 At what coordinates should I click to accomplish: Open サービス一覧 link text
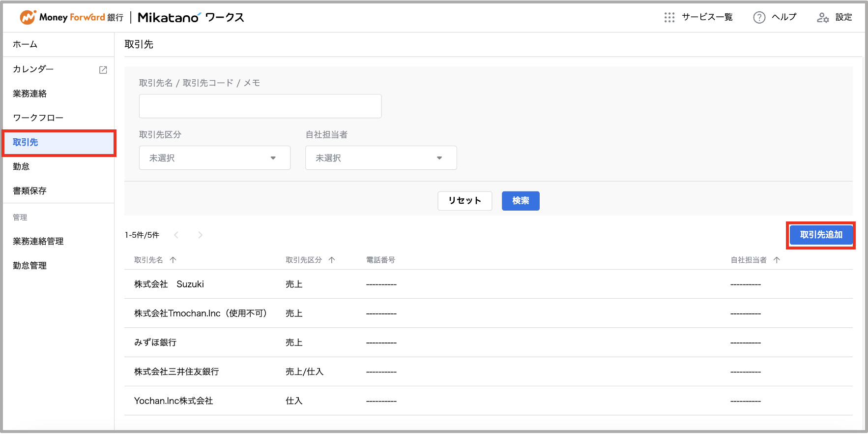(x=707, y=17)
